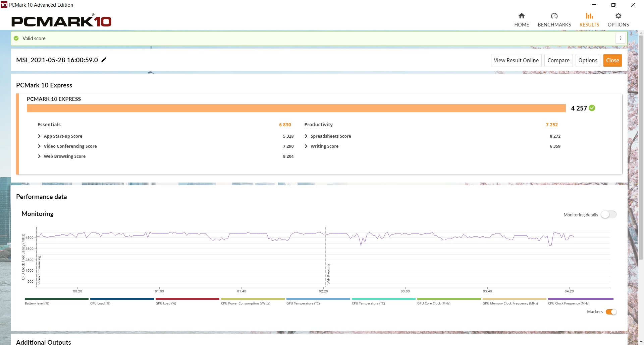Expand the Video Conferencing Score row
The width and height of the screenshot is (644, 345).
(39, 146)
